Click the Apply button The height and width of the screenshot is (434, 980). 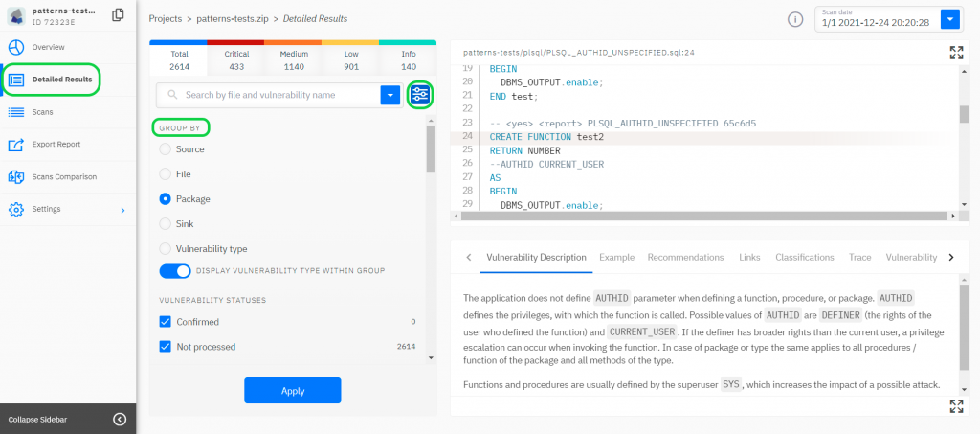click(x=293, y=391)
